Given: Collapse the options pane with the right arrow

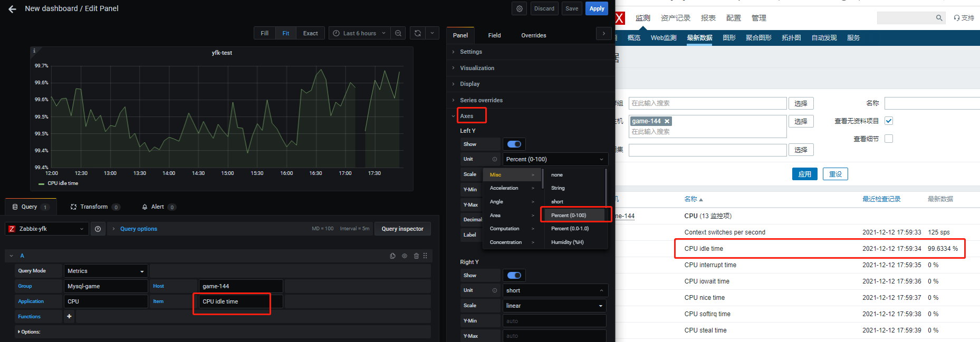Looking at the screenshot, I should point(604,34).
